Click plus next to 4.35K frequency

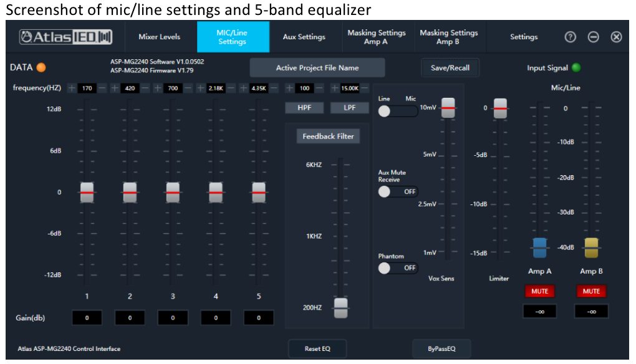tap(243, 88)
